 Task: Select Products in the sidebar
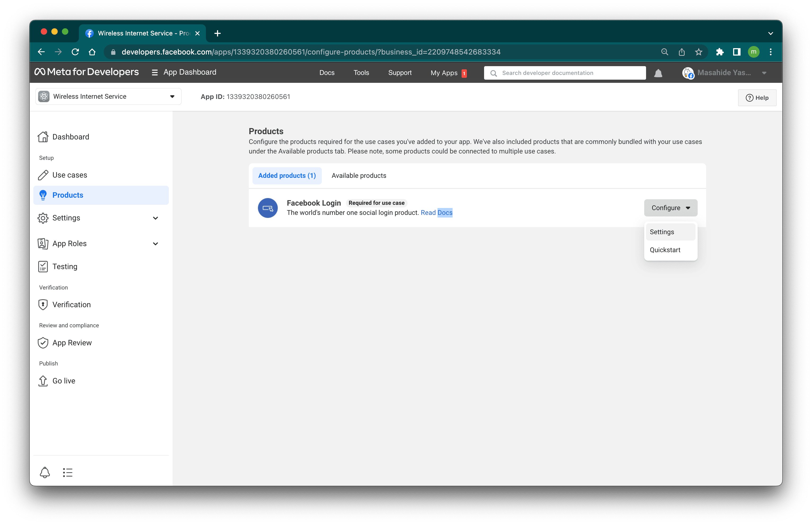[101, 195]
